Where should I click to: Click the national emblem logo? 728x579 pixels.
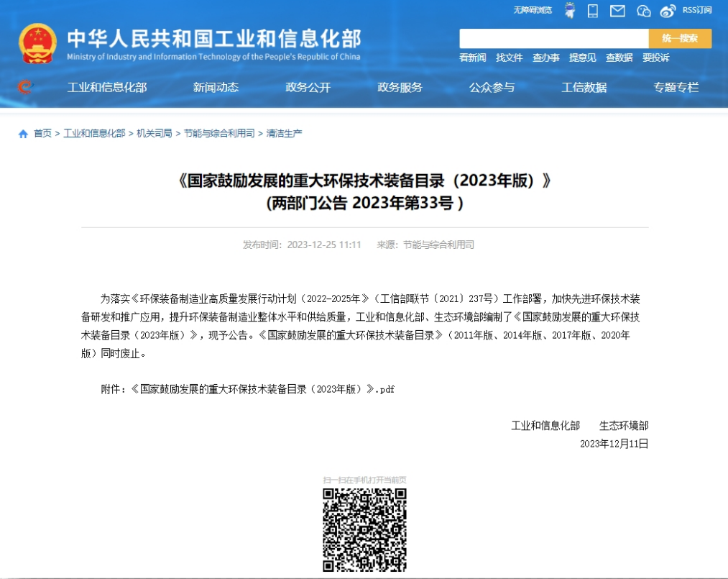pyautogui.click(x=38, y=43)
